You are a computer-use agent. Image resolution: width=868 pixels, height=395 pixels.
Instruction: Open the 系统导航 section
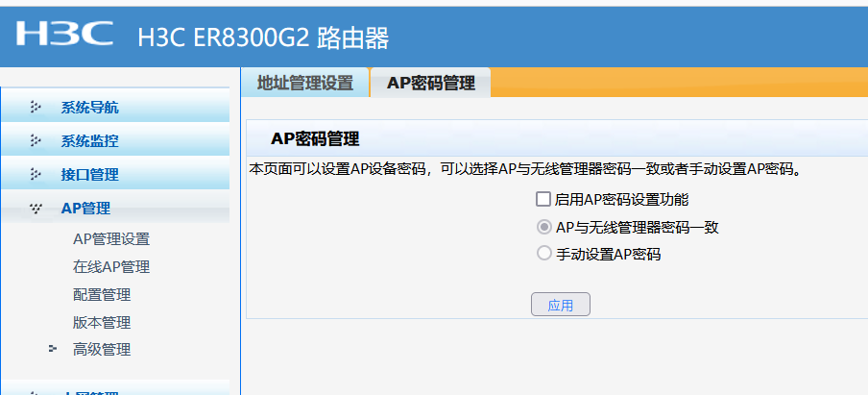(x=89, y=108)
